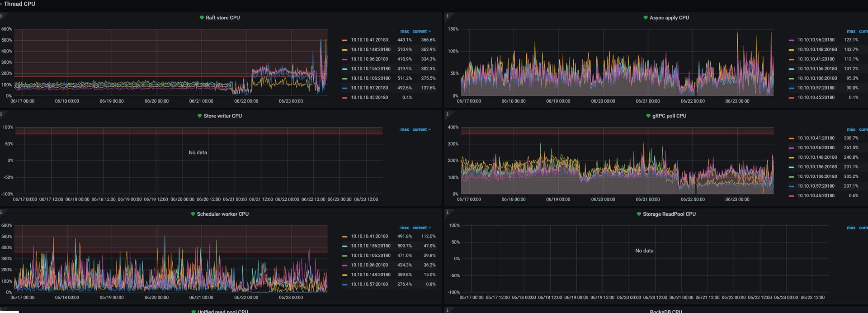Click current column header in Store writer CPU panel
868x313 pixels.
pyautogui.click(x=420, y=129)
